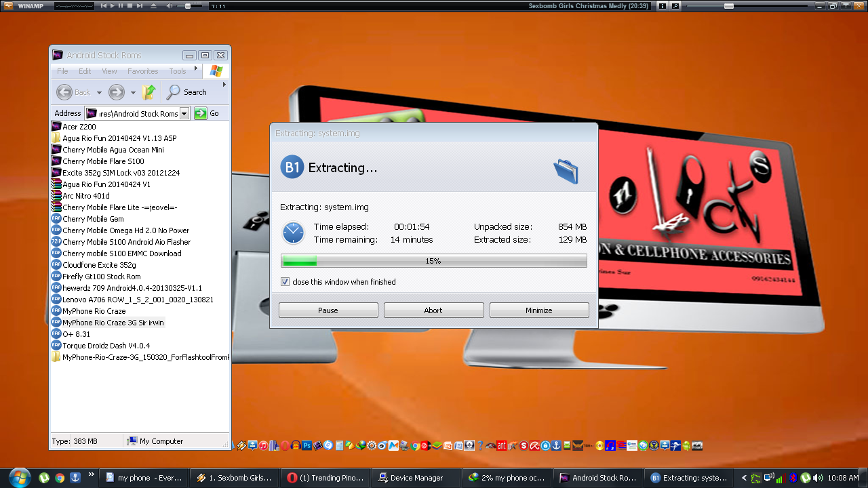Open the Winamp track info icon
The image size is (868, 488).
point(663,5)
